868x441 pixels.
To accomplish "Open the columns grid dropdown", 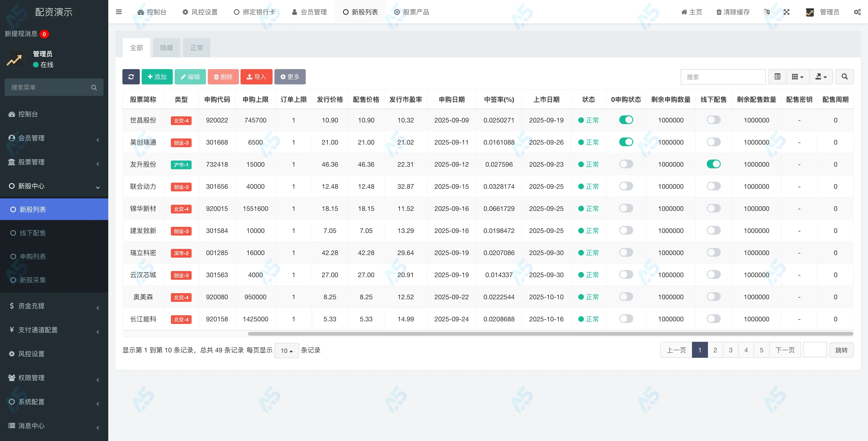I will (797, 77).
